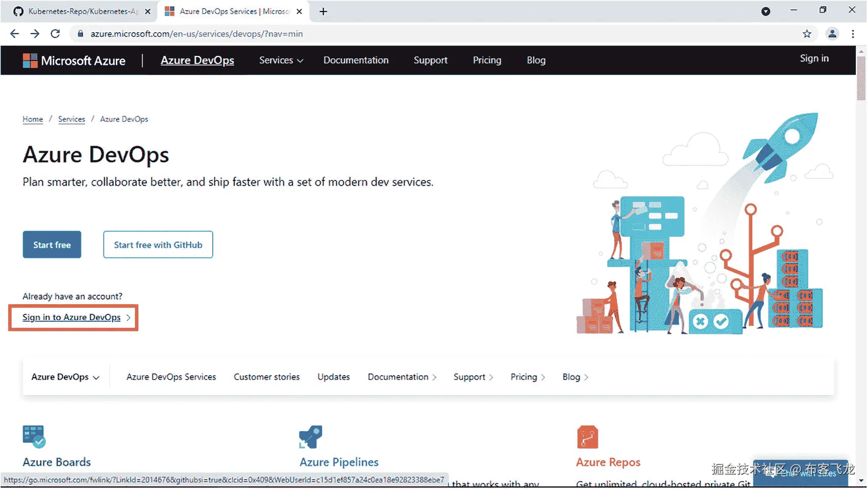Screen dimensions: 868x489
Task: Open the Chrome three-dot menu
Action: click(853, 34)
